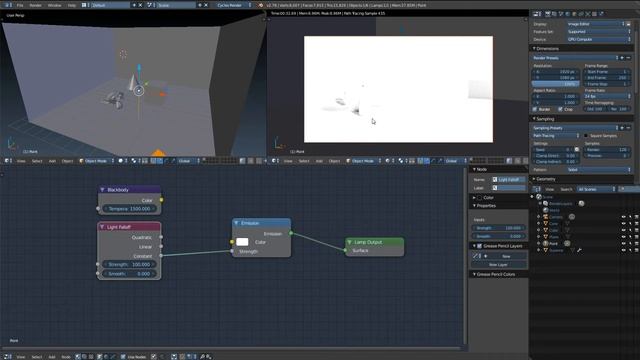Collapse the Emission node using its header triangle
Viewport: 640px width, 360px height.
tap(236, 223)
